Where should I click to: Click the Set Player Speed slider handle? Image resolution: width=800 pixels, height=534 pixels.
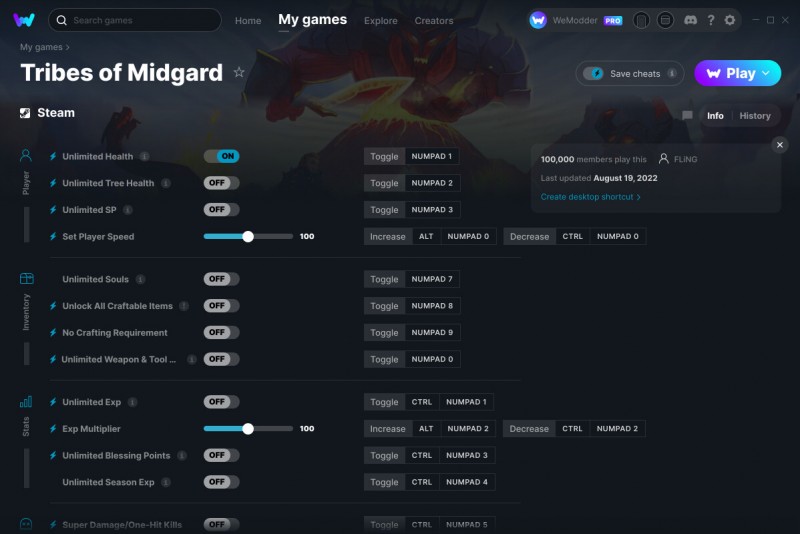248,237
